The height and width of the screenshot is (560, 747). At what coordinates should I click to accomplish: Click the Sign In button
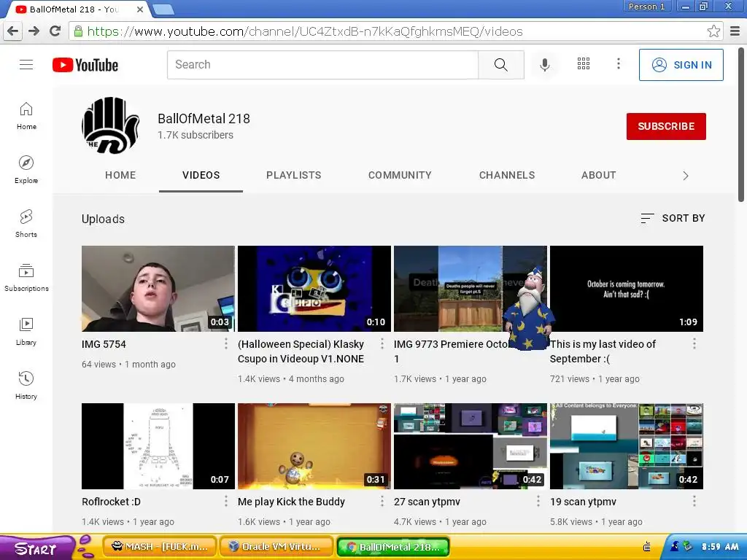(x=681, y=65)
